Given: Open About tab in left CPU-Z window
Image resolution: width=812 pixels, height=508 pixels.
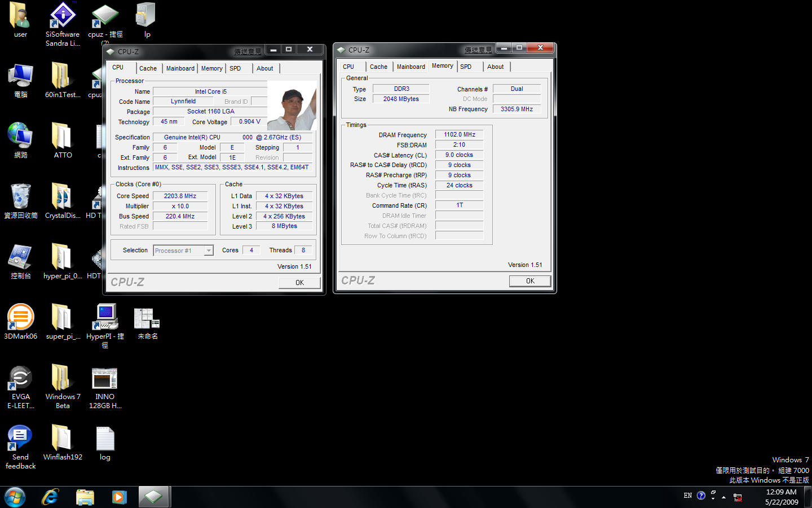Looking at the screenshot, I should coord(265,68).
